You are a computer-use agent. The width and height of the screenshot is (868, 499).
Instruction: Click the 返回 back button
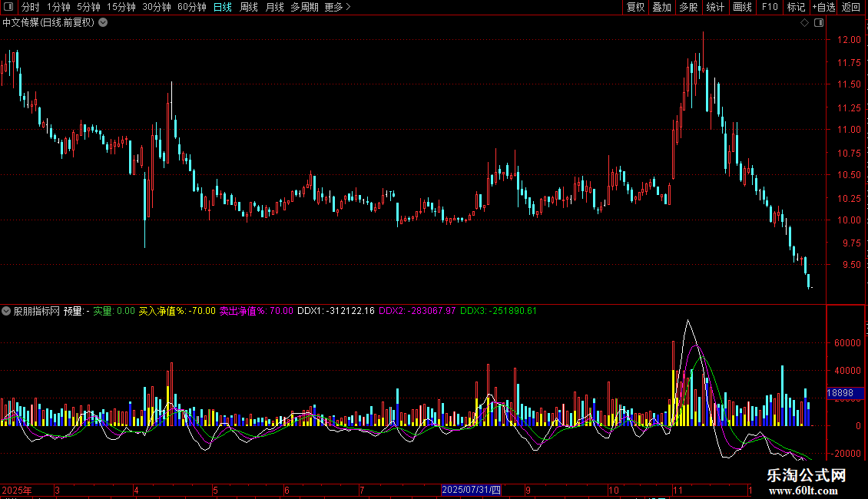tap(851, 7)
